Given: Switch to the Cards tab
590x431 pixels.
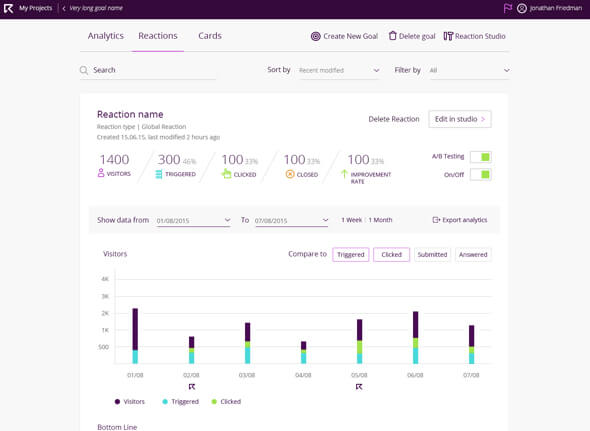Looking at the screenshot, I should 210,36.
